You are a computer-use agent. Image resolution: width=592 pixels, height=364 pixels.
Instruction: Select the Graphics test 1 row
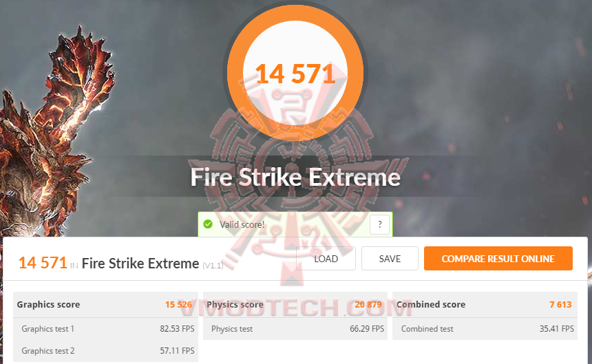pyautogui.click(x=106, y=328)
